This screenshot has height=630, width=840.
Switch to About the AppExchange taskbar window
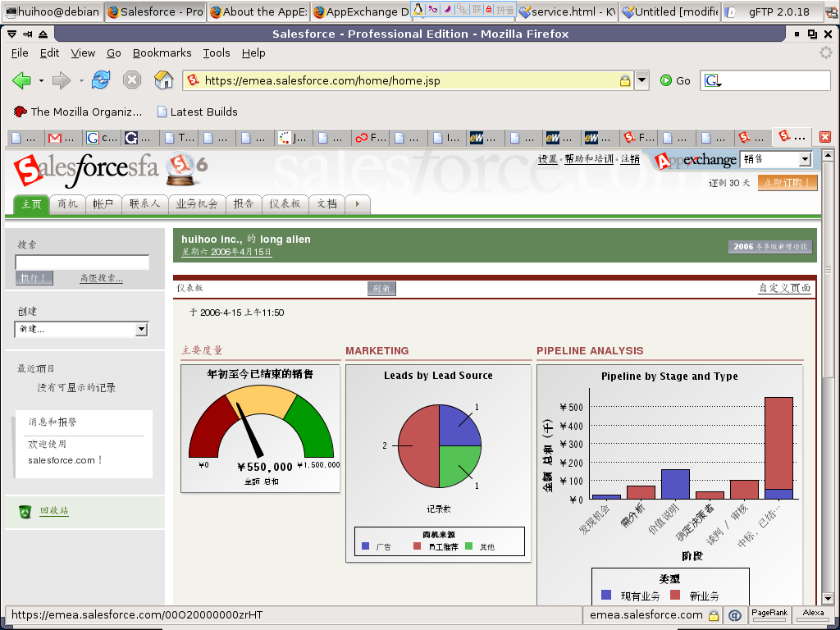coord(258,11)
